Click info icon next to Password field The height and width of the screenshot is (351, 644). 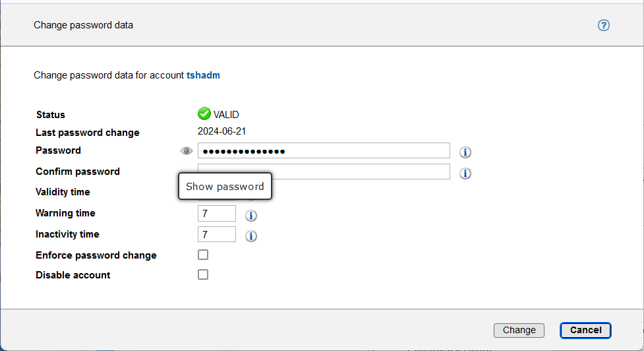click(x=465, y=152)
